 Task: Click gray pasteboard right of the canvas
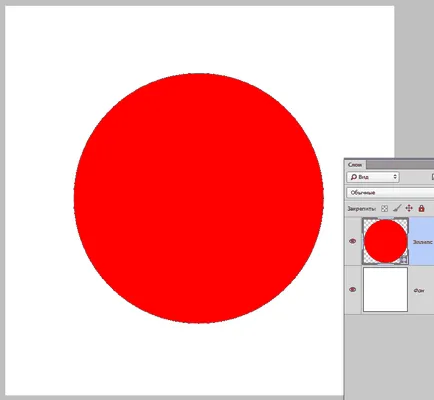click(x=414, y=80)
